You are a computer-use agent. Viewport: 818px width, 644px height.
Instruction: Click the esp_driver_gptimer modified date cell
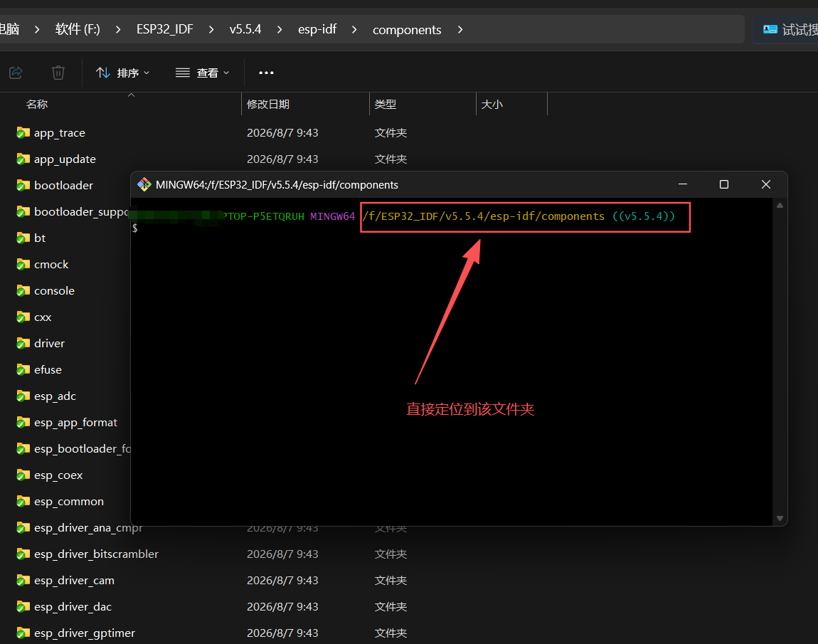click(x=282, y=633)
